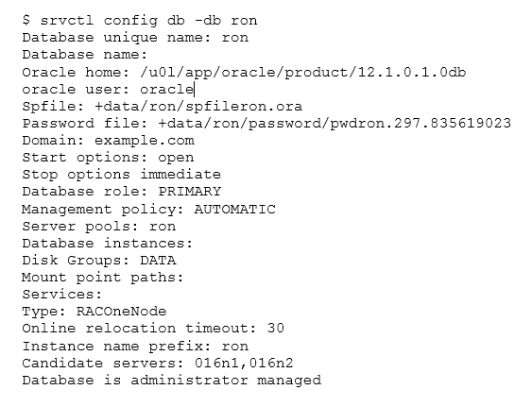Image resolution: width=532 pixels, height=407 pixels.
Task: Click the Instance name prefix line
Action: coord(135,347)
